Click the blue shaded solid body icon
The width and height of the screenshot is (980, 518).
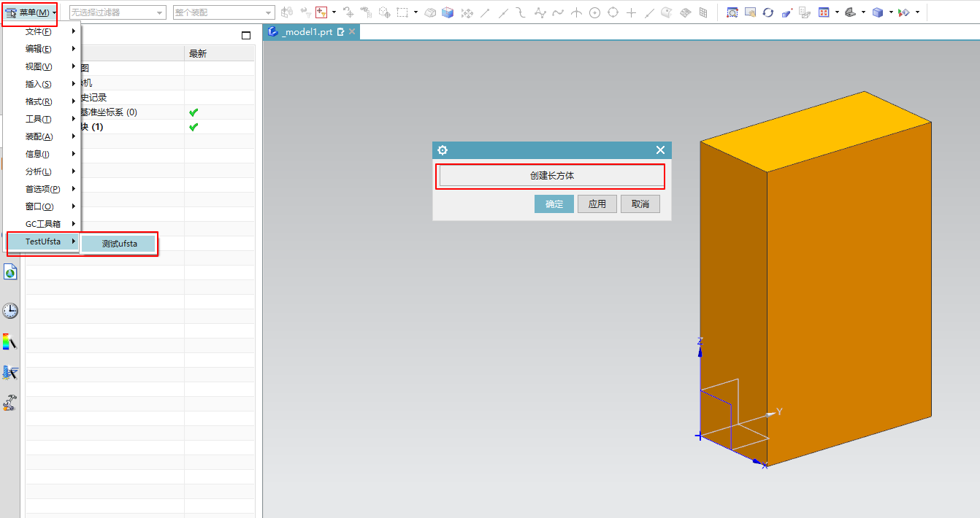click(448, 12)
